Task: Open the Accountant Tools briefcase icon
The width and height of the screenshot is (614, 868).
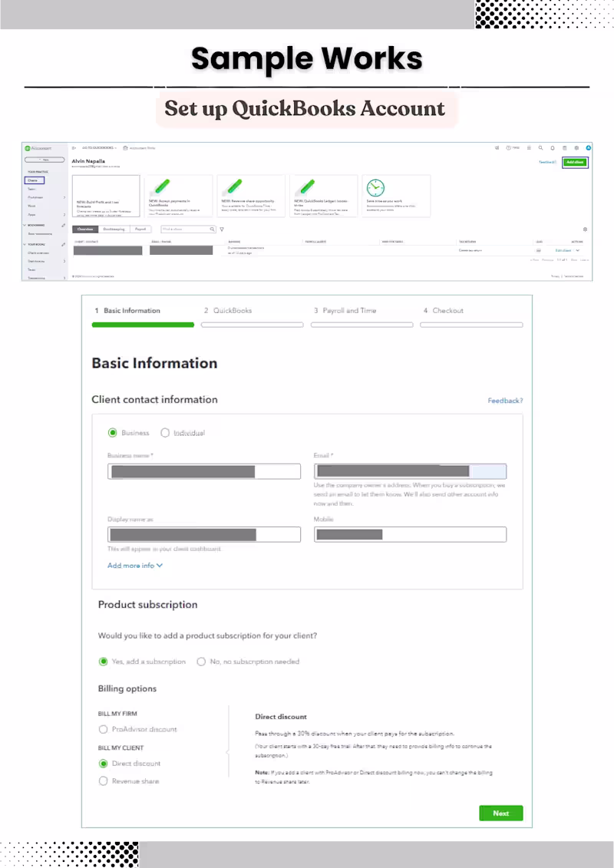Action: pyautogui.click(x=125, y=148)
